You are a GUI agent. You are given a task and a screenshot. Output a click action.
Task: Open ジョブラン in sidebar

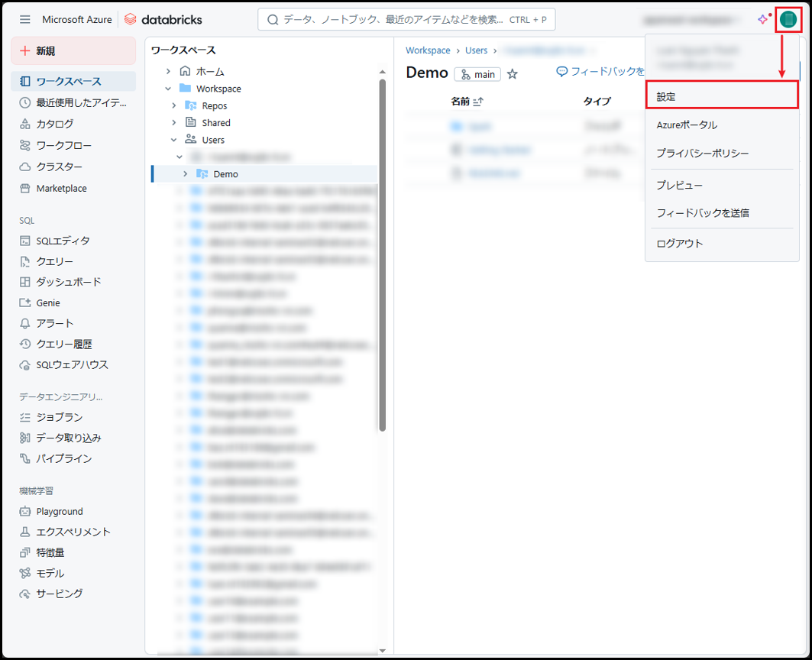(73, 417)
